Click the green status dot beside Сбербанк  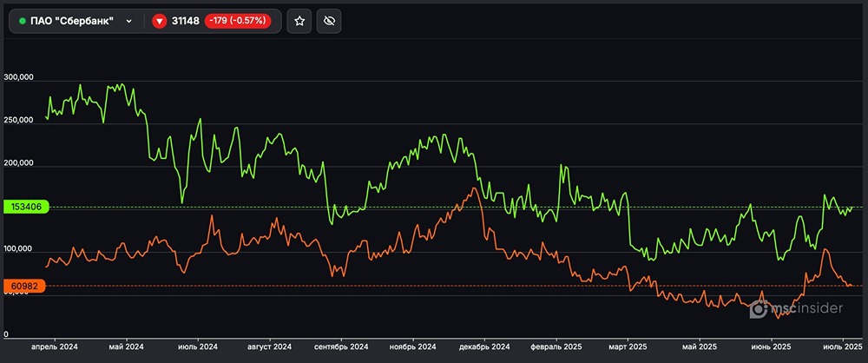pyautogui.click(x=23, y=21)
